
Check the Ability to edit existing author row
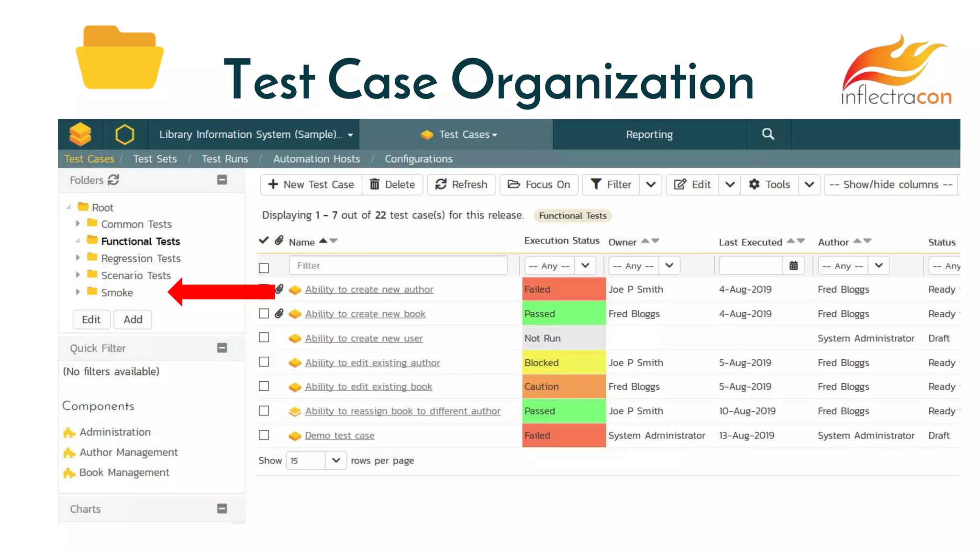tap(264, 362)
